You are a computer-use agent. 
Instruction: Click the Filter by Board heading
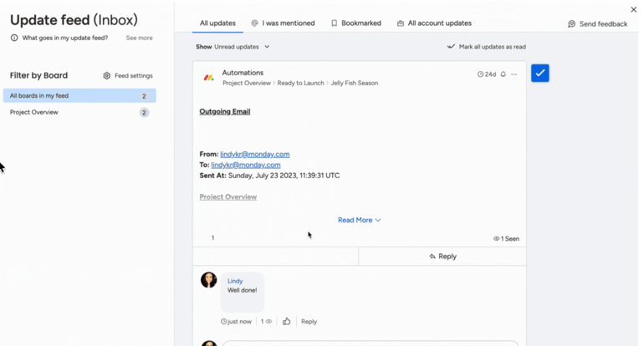pyautogui.click(x=38, y=75)
